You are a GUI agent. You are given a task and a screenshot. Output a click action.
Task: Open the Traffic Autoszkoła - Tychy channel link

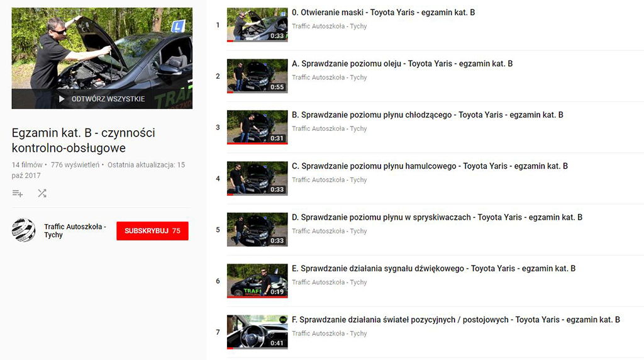pyautogui.click(x=75, y=230)
